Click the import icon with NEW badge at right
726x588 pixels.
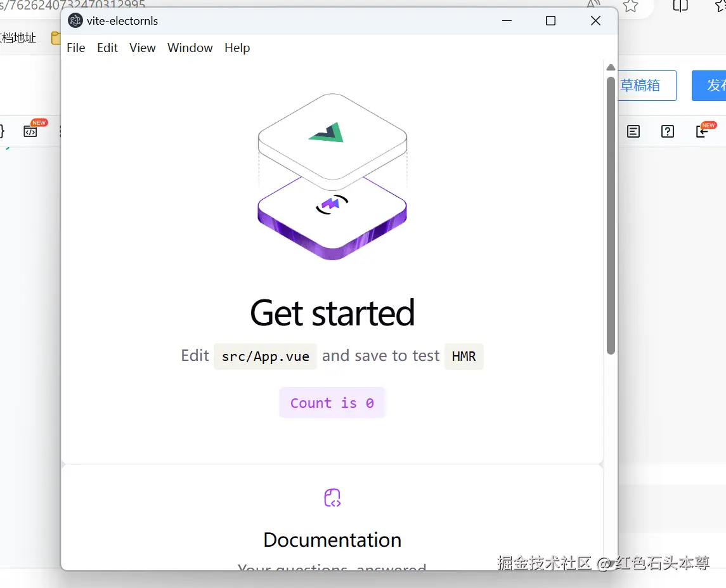tap(702, 131)
